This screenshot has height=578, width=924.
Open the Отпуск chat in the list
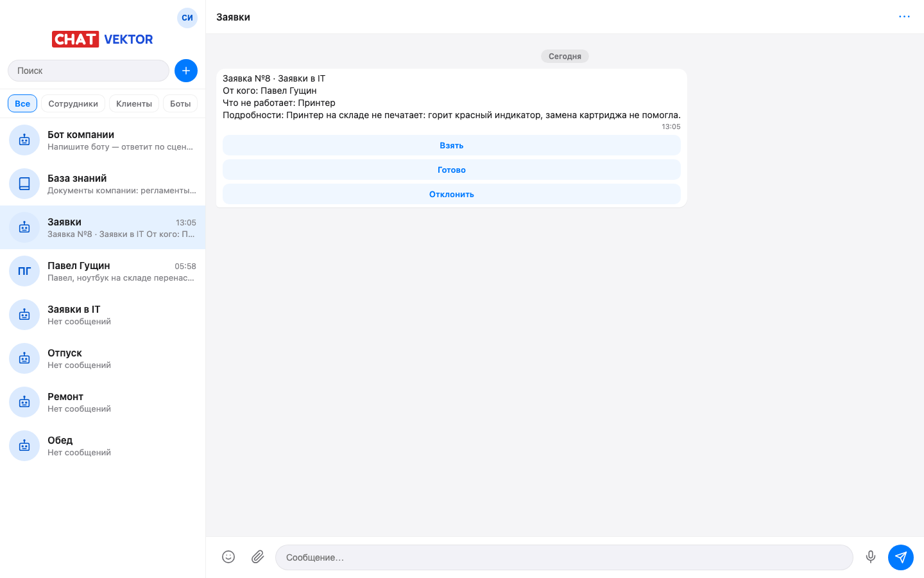click(103, 358)
